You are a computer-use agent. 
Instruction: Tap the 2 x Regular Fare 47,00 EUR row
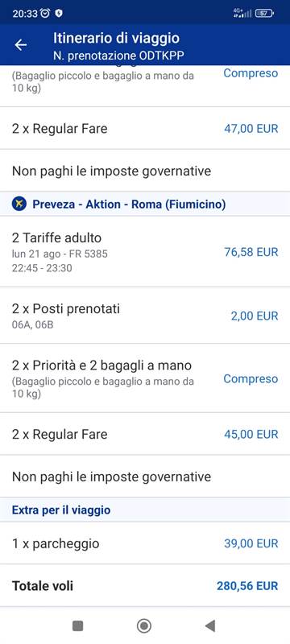pyautogui.click(x=145, y=129)
